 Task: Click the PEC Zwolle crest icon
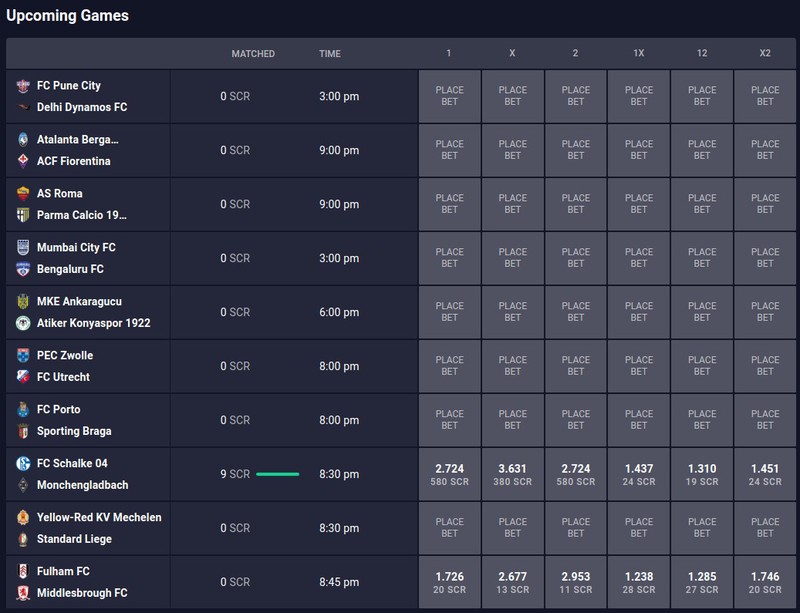click(23, 356)
